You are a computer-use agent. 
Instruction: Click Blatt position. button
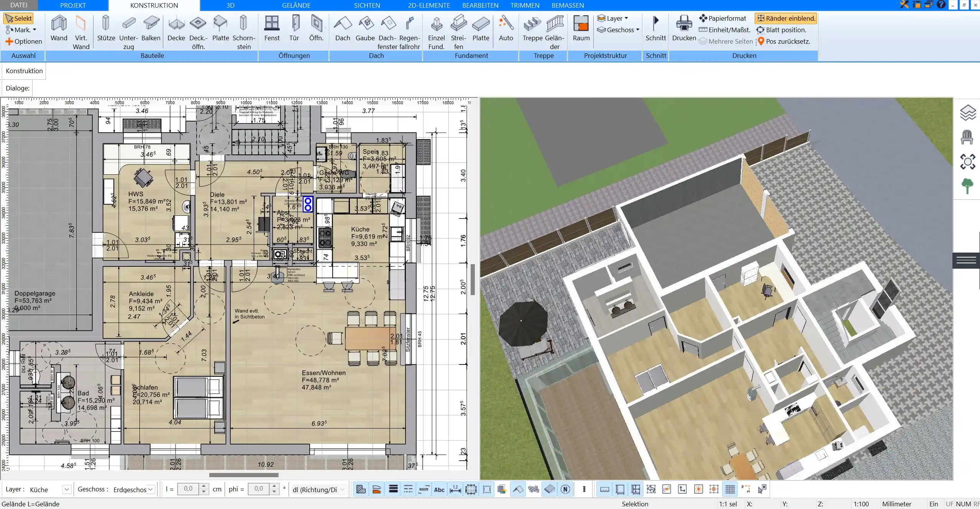781,30
